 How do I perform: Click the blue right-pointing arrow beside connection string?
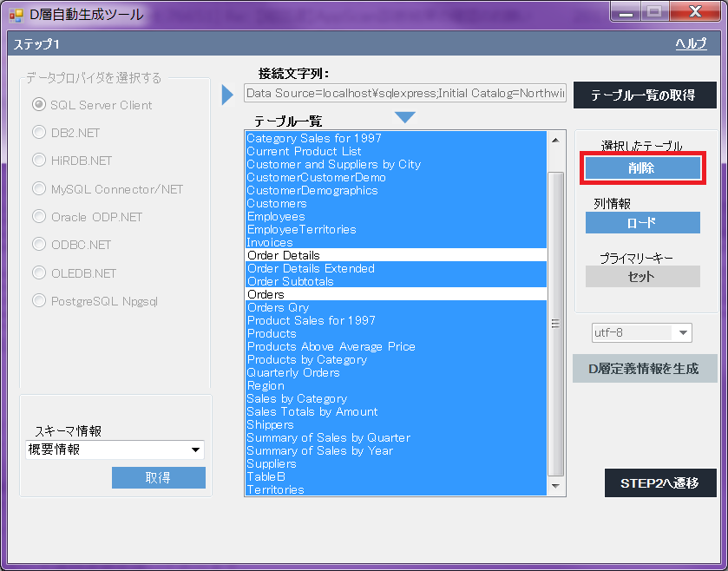tap(228, 94)
